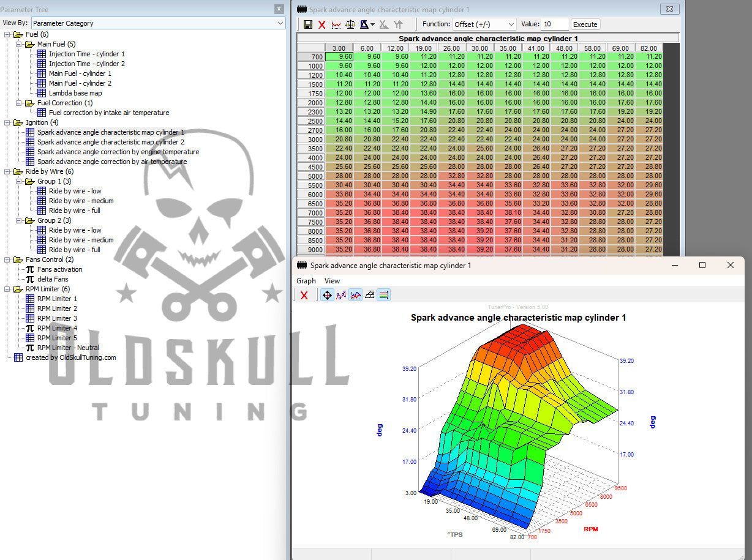Click the blue triangle-on-base icon in table toolbar

tap(364, 24)
